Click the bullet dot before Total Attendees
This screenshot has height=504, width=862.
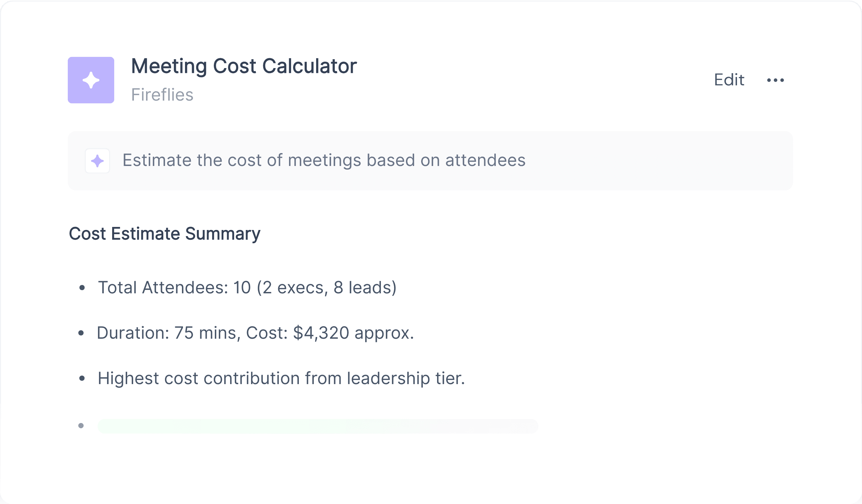coord(82,288)
